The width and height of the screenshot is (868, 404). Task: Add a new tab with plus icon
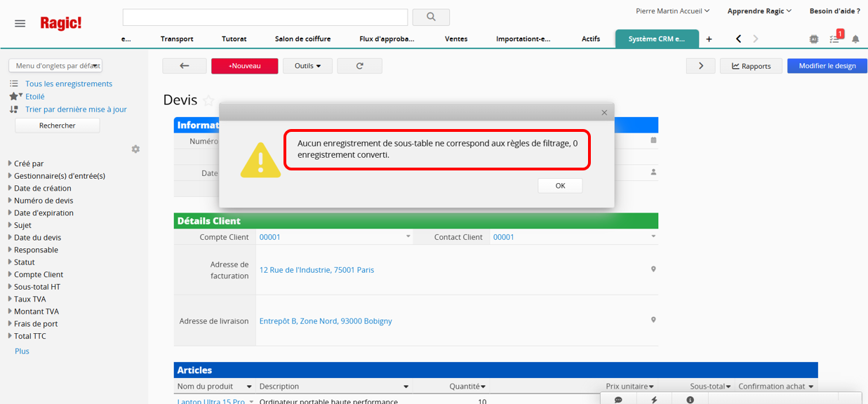click(x=709, y=39)
